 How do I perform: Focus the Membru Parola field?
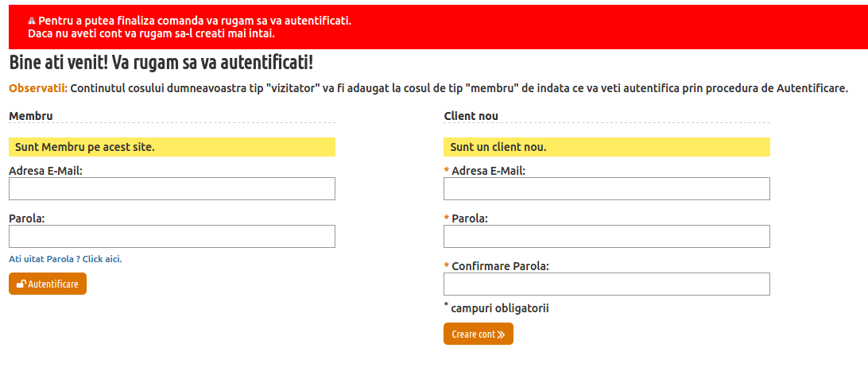(x=172, y=236)
